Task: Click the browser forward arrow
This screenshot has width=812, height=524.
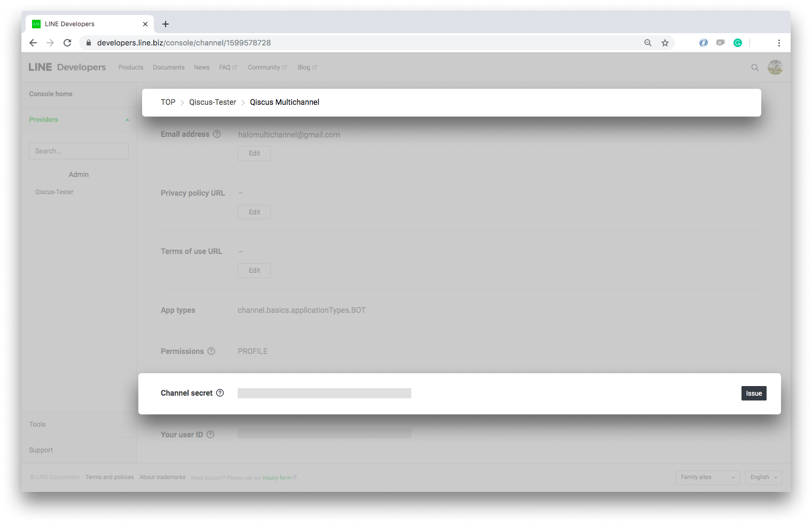Action: 50,43
